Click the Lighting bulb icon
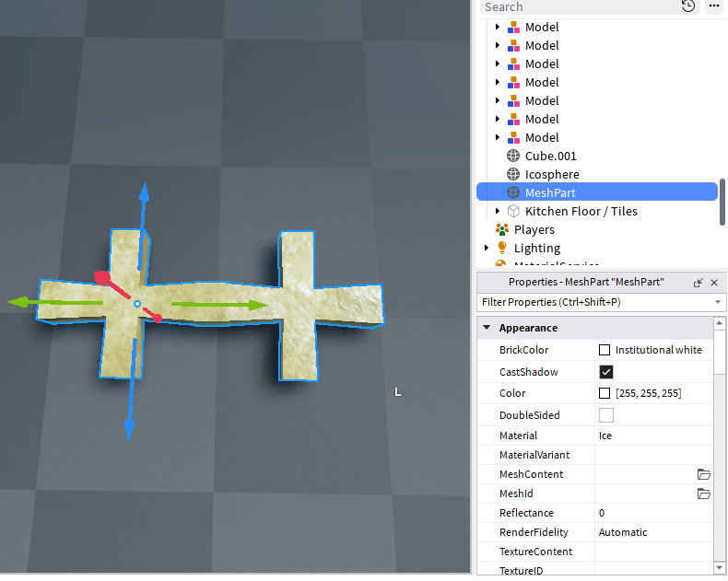 click(502, 248)
